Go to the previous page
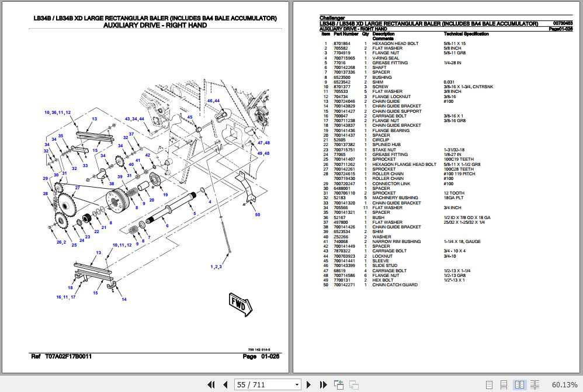This screenshot has height=392, width=583. click(225, 384)
